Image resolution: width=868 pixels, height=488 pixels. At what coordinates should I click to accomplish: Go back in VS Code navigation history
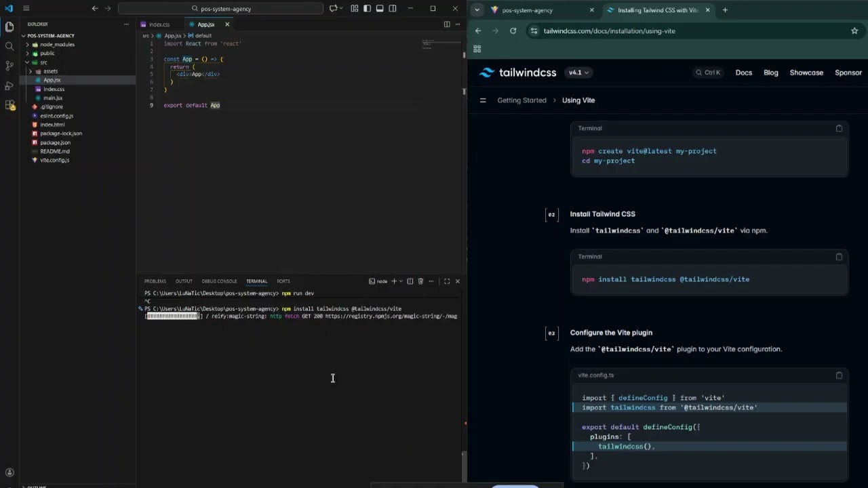95,8
